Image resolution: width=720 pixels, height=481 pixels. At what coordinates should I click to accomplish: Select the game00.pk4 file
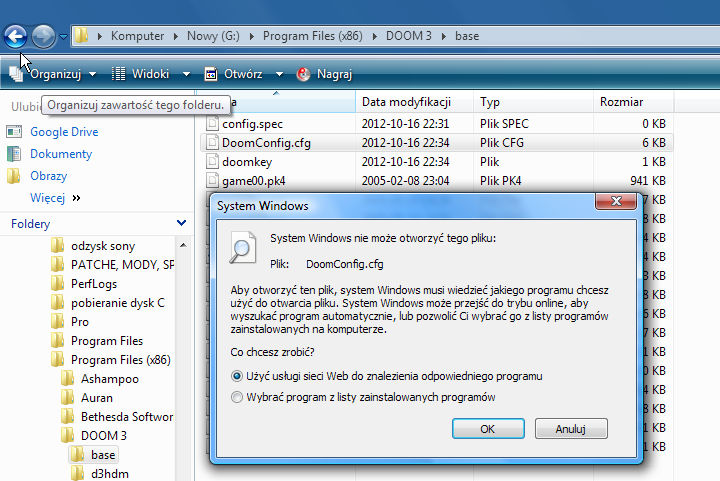point(253,181)
